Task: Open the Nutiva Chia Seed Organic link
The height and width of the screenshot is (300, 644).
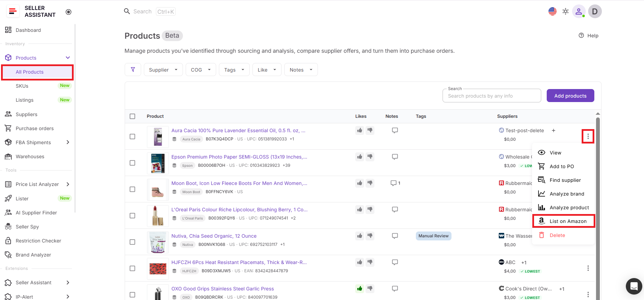Action: (214, 236)
